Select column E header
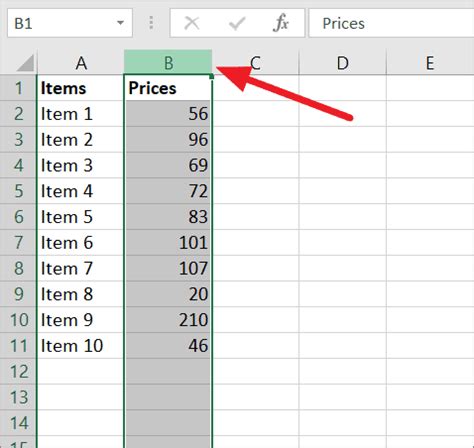Viewport: 474px width, 448px height. tap(430, 62)
